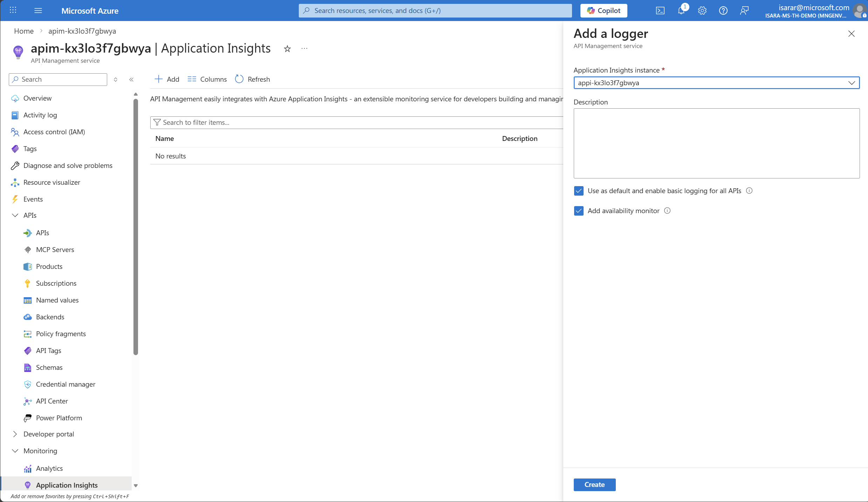Open Power Platform menu item
This screenshot has width=868, height=502.
pyautogui.click(x=59, y=418)
